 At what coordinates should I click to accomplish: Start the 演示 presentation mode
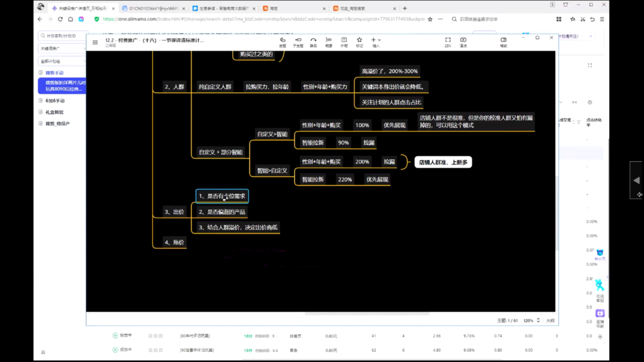(x=463, y=40)
